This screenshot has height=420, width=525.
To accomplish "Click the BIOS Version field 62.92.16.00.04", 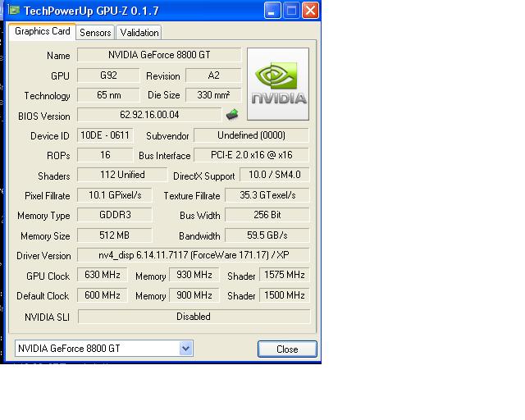I will pos(149,115).
